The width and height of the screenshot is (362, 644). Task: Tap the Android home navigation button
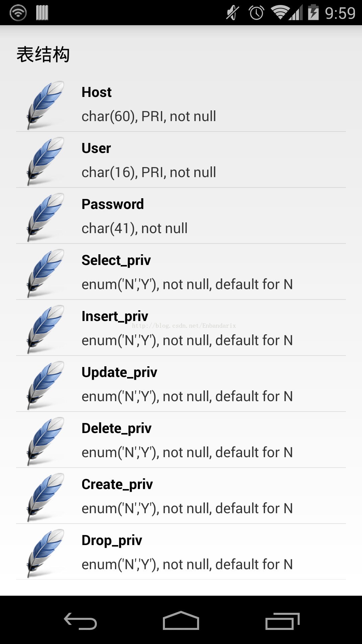[181, 620]
